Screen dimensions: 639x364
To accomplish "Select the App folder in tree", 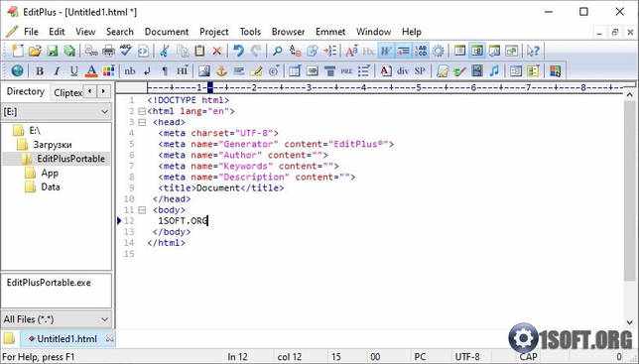I will point(50,173).
